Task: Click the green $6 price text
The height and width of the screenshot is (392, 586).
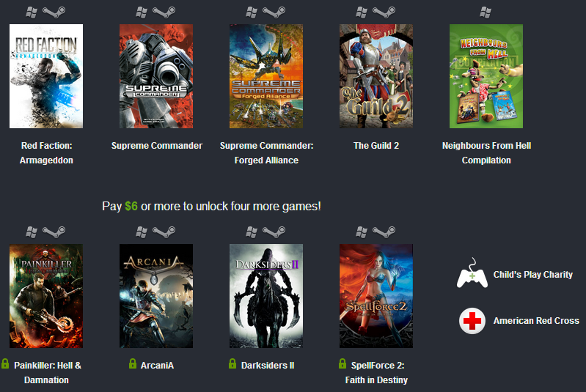Action: 131,206
